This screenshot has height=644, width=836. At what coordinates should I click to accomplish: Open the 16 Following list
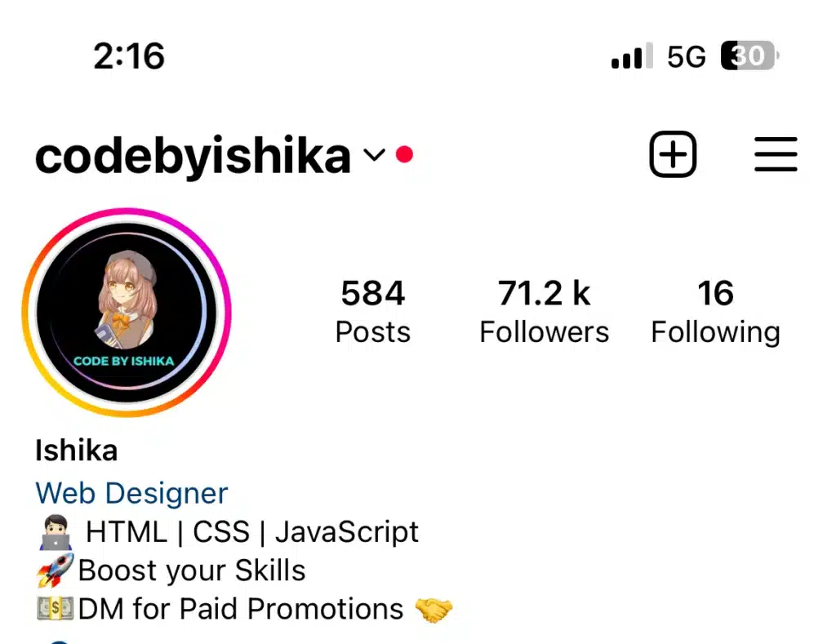715,313
